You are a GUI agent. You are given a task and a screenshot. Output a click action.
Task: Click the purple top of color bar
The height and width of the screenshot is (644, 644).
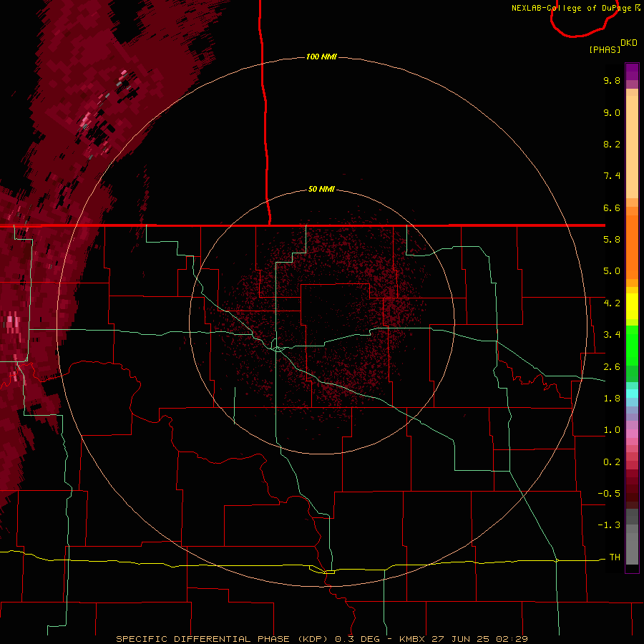pos(632,72)
